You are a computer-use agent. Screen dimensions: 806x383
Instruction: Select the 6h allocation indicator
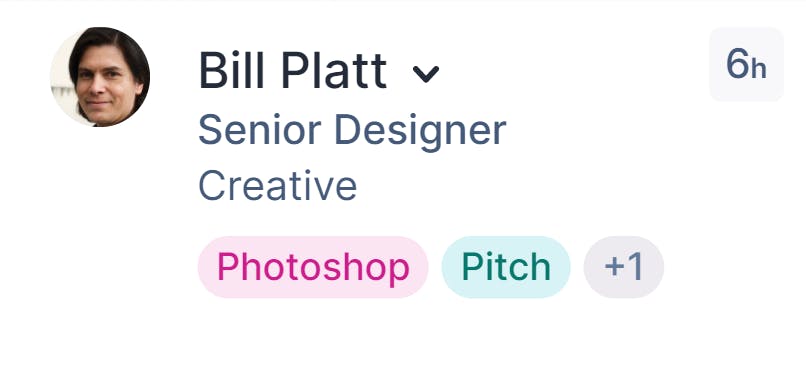point(746,64)
